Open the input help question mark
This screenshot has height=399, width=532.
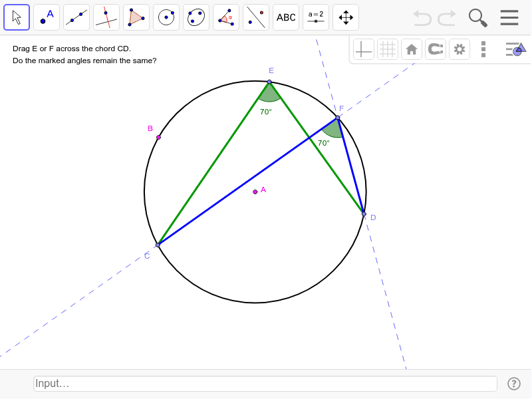tap(513, 384)
